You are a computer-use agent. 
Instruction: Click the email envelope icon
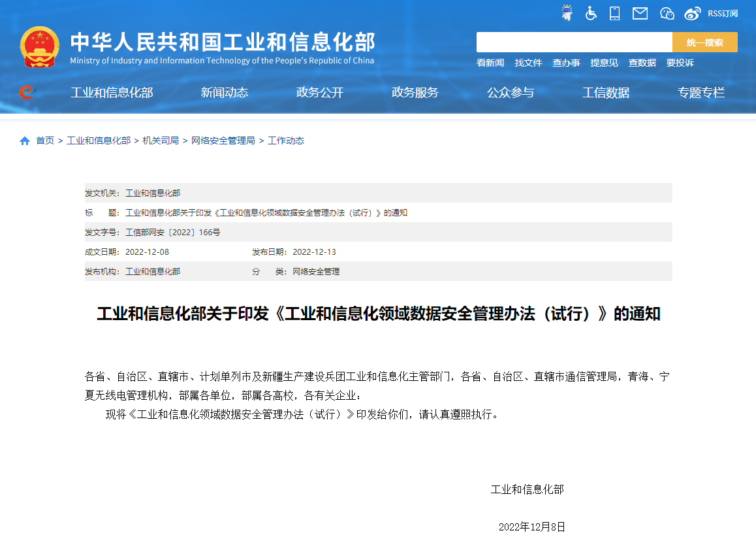pos(639,12)
